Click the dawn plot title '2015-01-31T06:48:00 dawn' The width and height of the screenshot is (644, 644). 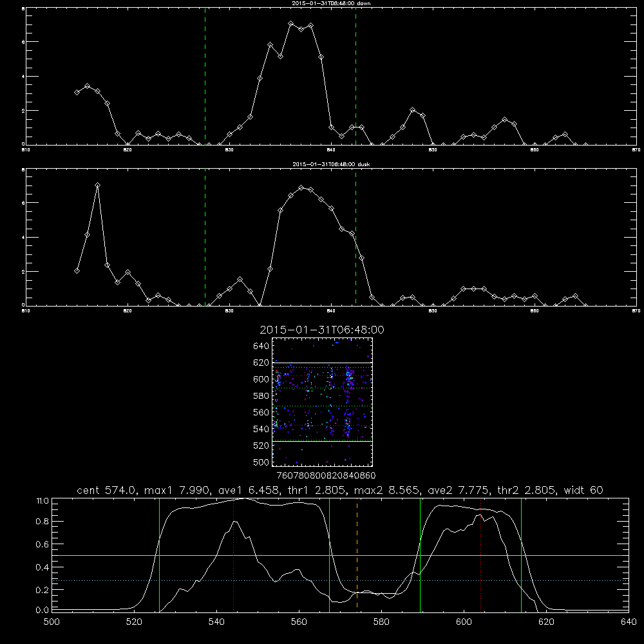point(331,3)
